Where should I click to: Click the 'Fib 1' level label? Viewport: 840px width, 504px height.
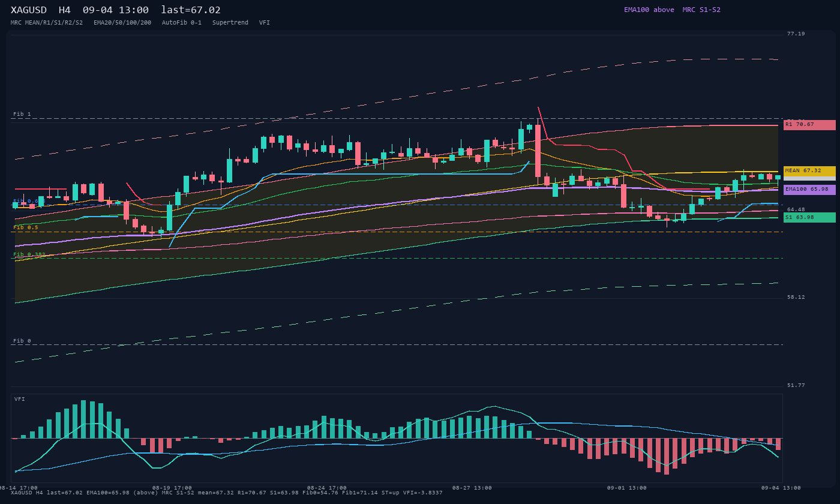(x=22, y=114)
